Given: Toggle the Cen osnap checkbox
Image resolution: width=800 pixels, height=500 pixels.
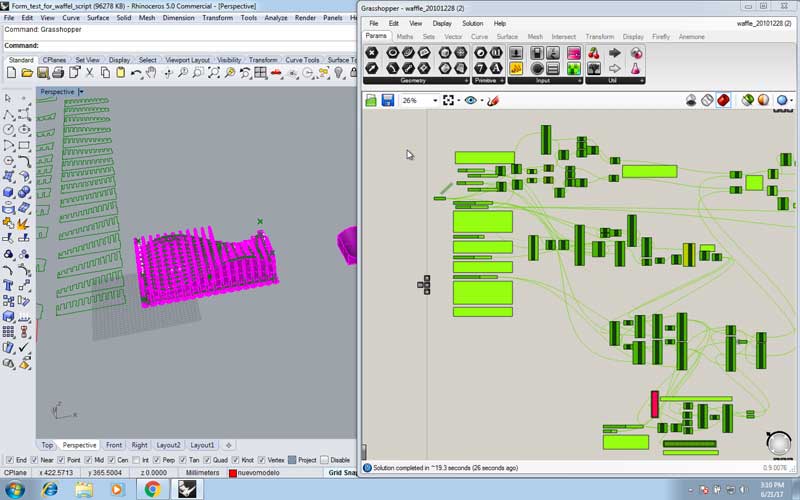Looking at the screenshot, I should (111, 460).
